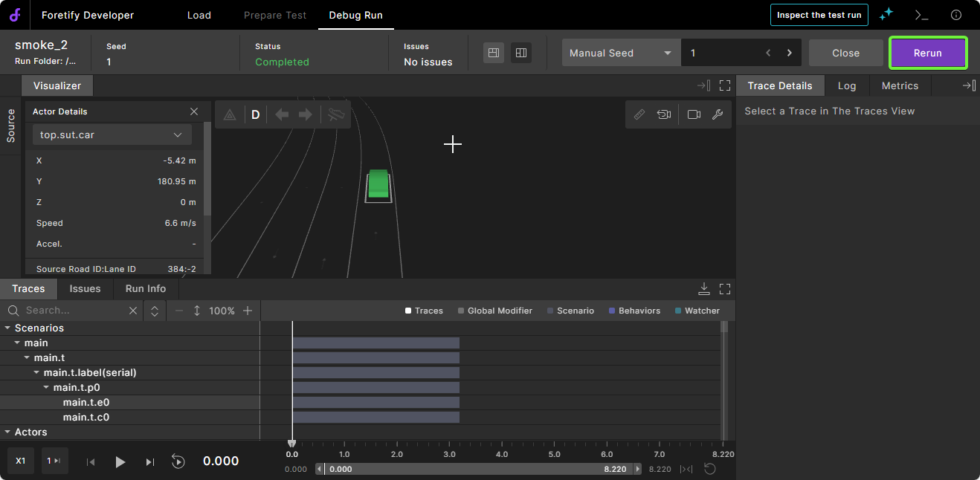Click the measure ruler icon in visualizer

click(x=639, y=114)
